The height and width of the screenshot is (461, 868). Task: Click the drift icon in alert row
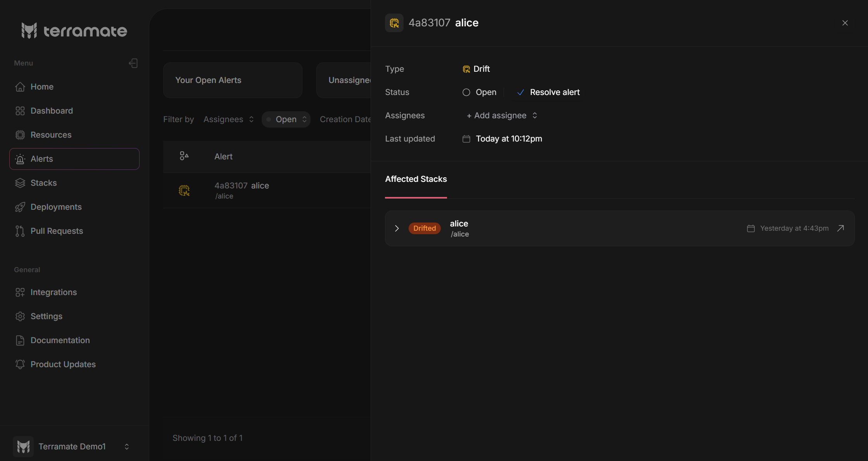pyautogui.click(x=184, y=190)
